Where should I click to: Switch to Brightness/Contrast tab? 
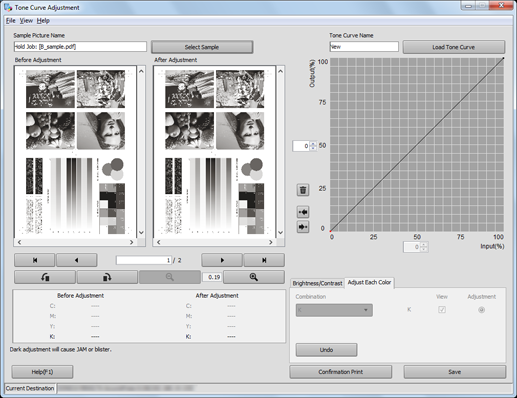point(317,283)
